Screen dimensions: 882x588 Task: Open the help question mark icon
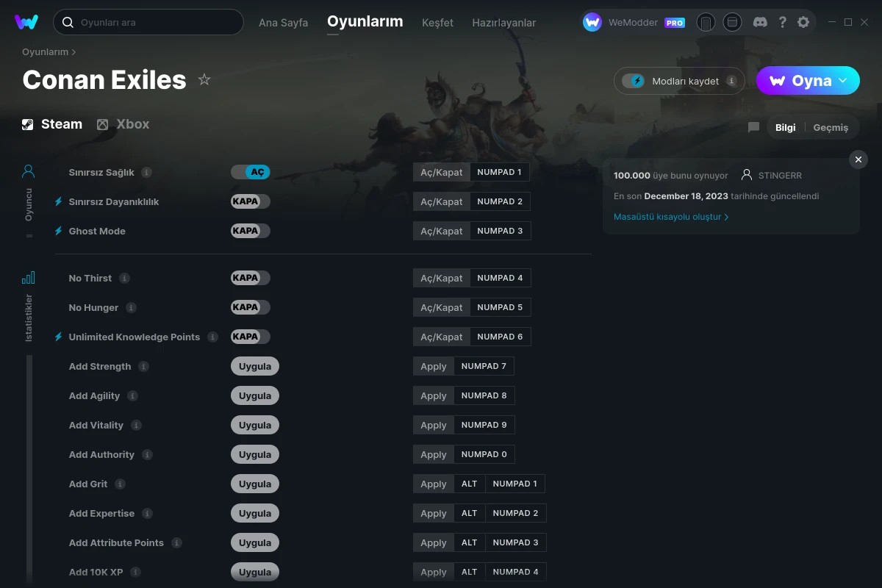[783, 22]
